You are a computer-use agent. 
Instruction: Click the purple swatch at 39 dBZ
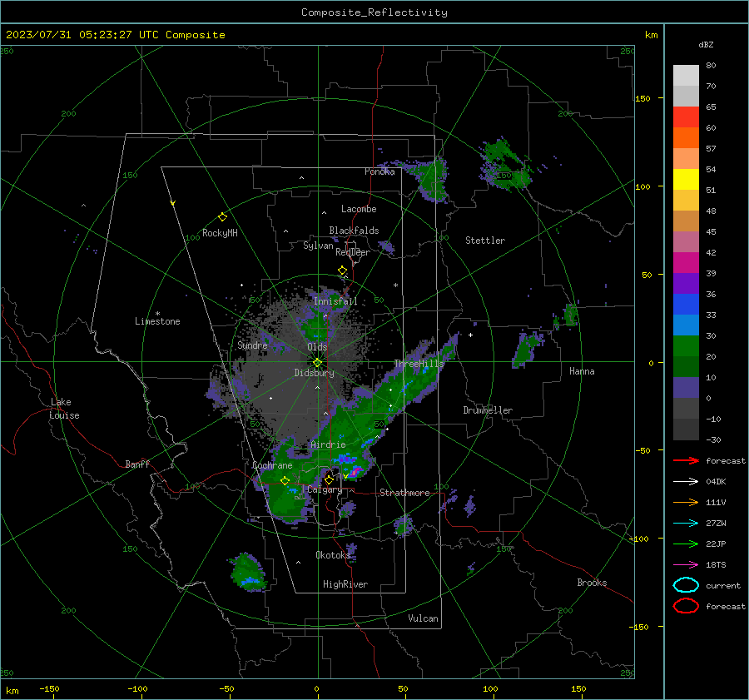(x=686, y=283)
